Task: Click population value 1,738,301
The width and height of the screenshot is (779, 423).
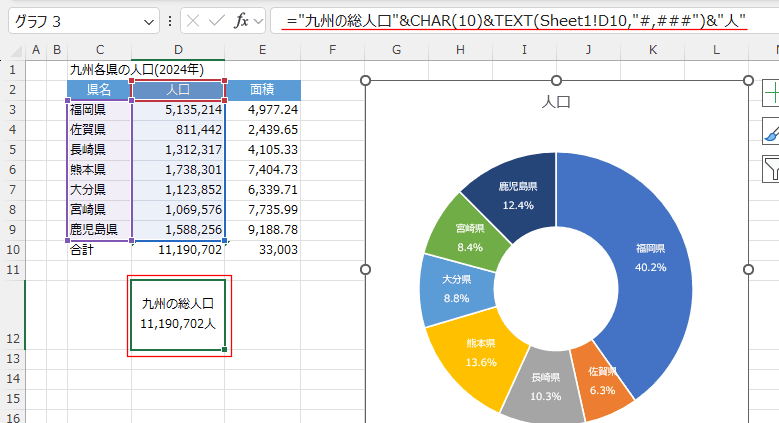Action: [x=178, y=169]
